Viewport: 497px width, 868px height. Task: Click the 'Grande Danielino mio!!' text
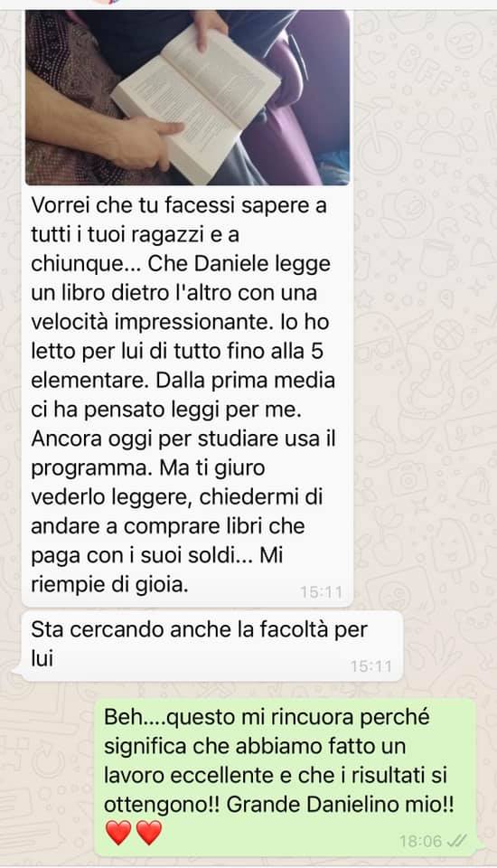pos(341,805)
